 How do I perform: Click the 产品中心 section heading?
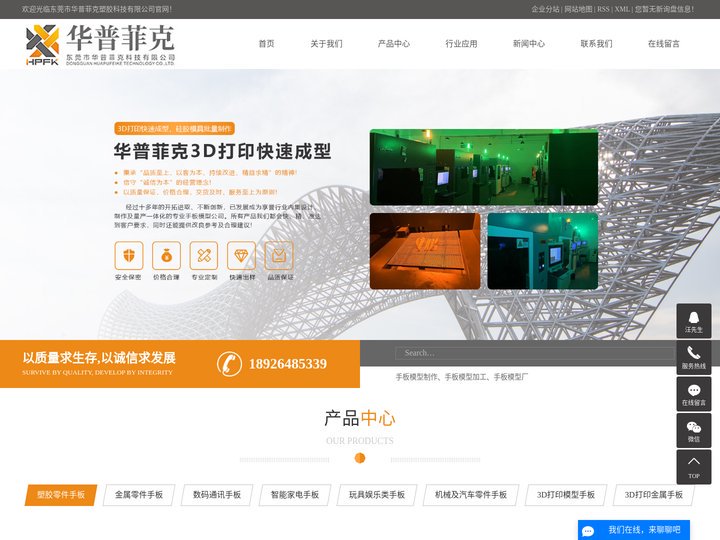[360, 418]
